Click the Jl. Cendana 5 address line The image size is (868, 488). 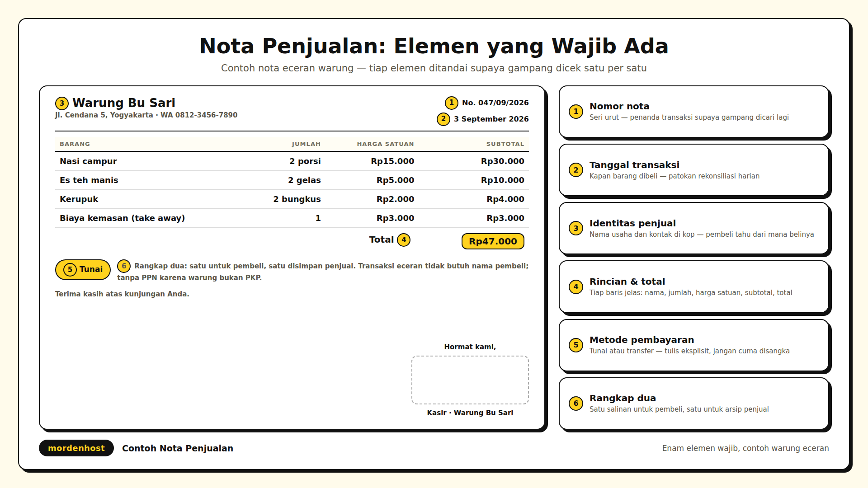(146, 115)
